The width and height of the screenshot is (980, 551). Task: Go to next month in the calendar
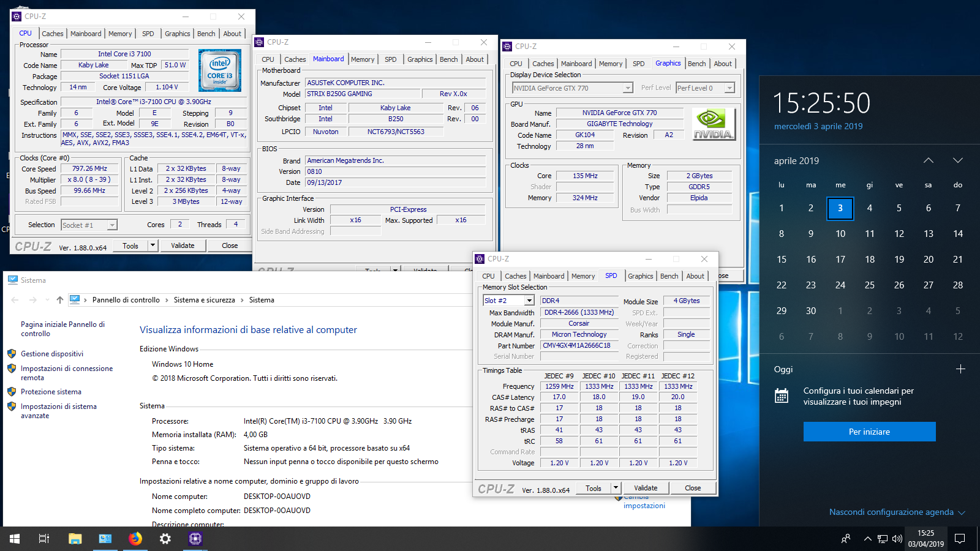[958, 160]
